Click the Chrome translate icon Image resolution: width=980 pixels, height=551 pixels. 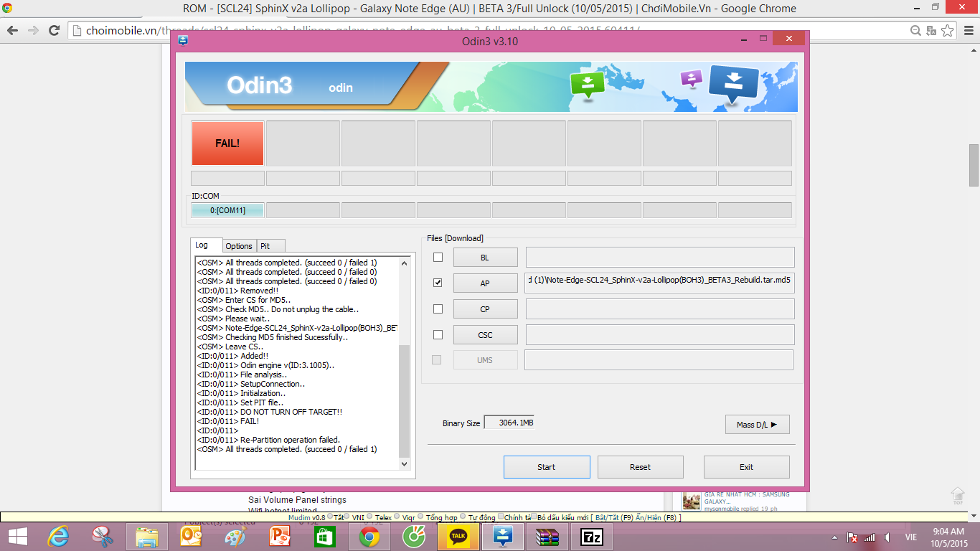click(931, 30)
